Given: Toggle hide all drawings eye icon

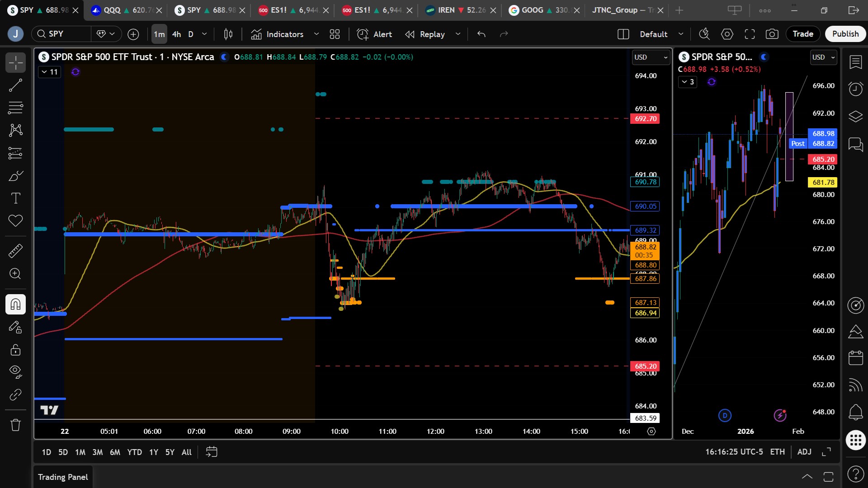Looking at the screenshot, I should point(15,371).
